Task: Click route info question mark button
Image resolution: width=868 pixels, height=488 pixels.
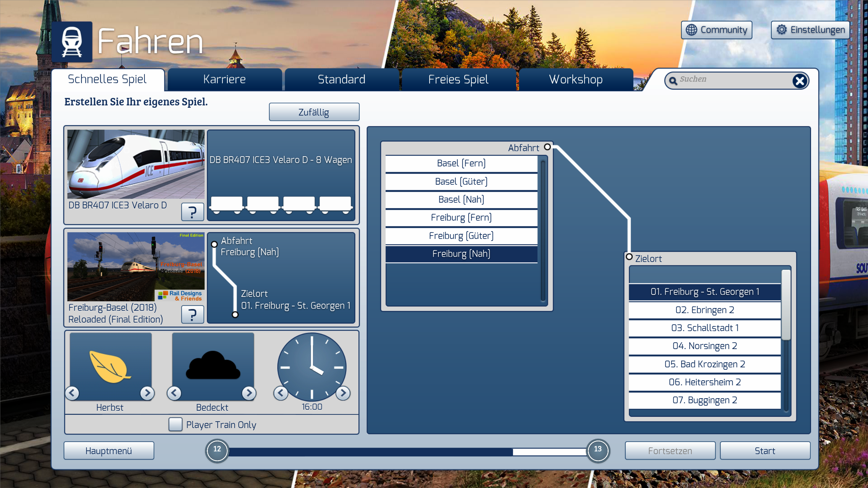Action: 192,314
